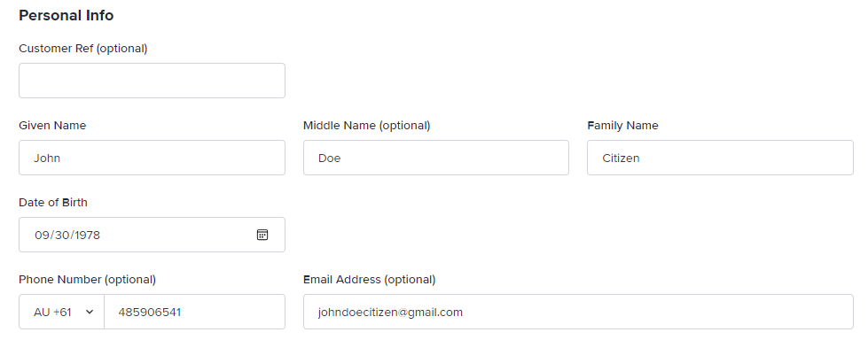Screen dimensions: 868x340
Task: Click the Middle Name field containing Doe
Action: point(435,158)
